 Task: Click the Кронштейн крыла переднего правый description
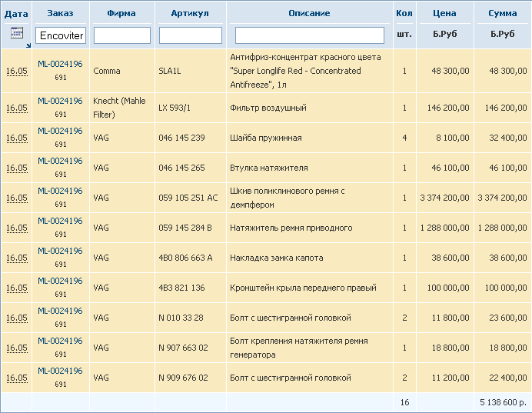(x=303, y=288)
